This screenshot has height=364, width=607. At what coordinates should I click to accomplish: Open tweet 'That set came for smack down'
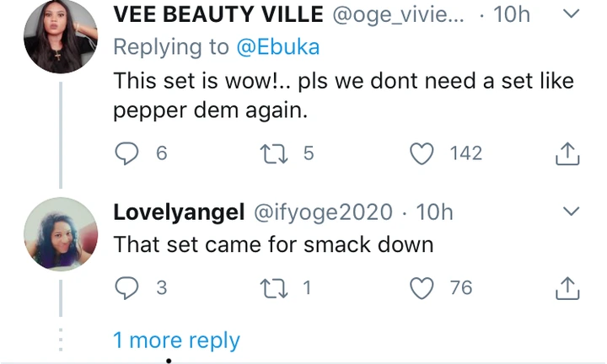click(x=273, y=245)
